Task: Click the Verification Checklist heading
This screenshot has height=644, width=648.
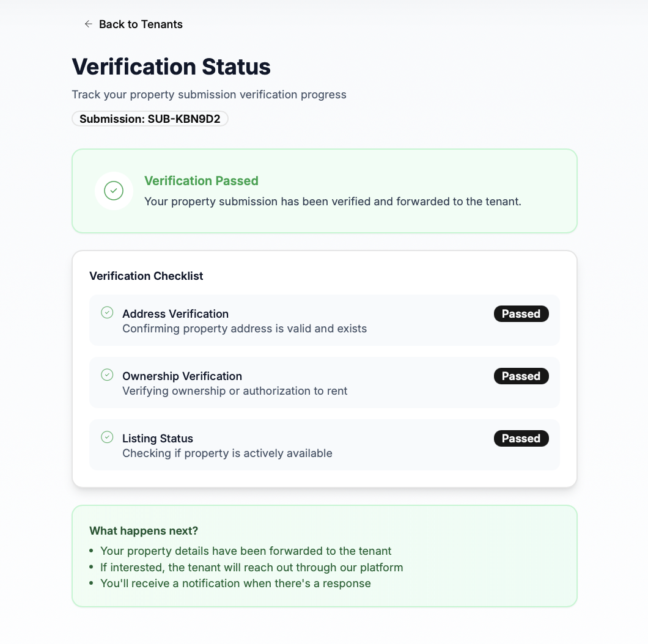Action: tap(146, 276)
